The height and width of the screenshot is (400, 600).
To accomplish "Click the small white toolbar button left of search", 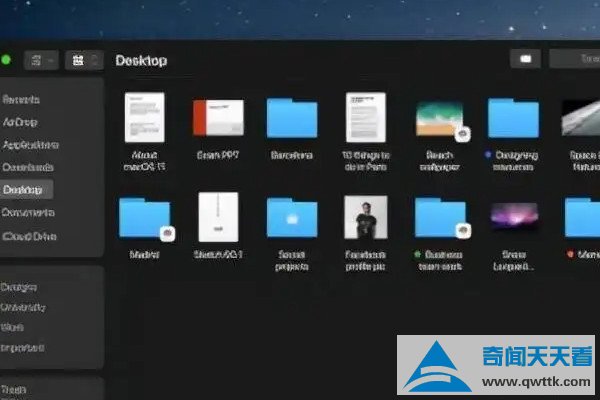I will (x=525, y=60).
